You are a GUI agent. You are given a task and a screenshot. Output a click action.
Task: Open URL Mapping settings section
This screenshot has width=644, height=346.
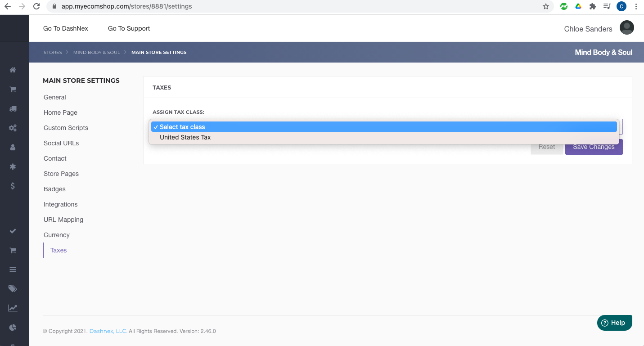(x=63, y=220)
